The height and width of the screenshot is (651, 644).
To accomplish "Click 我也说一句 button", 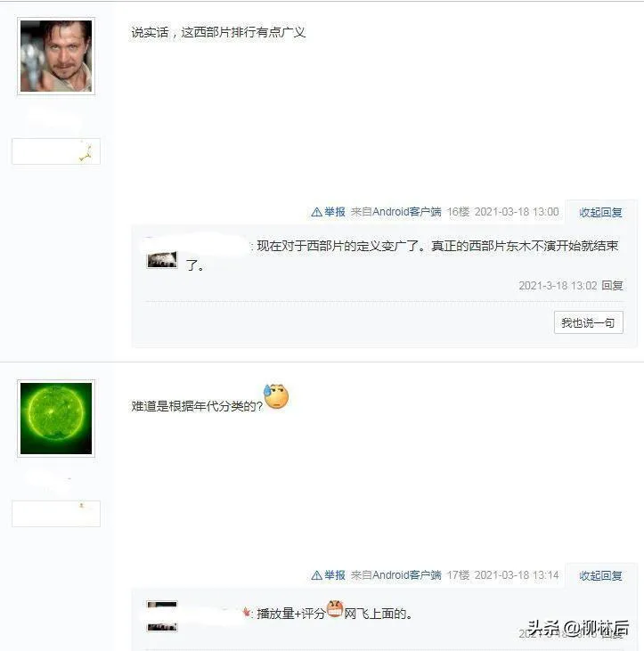I will click(x=589, y=322).
